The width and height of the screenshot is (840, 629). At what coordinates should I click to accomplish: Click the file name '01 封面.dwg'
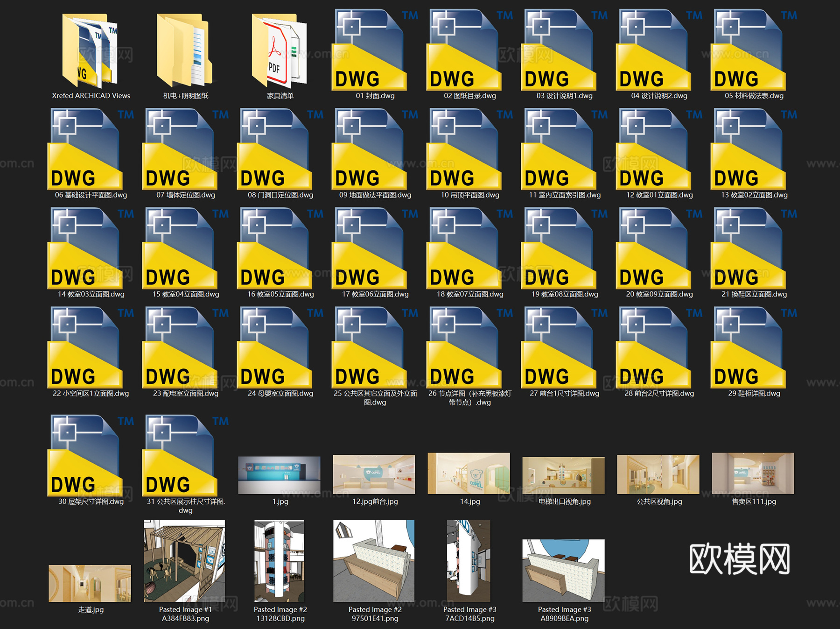point(375,96)
